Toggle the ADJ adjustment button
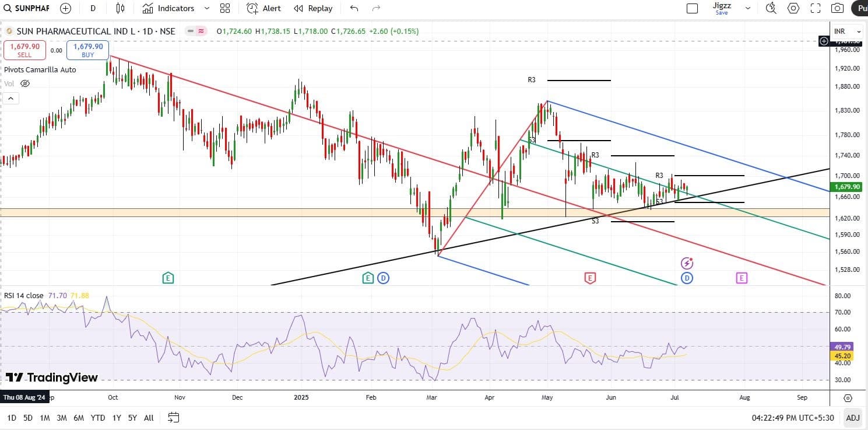This screenshot has width=868, height=430. pyautogui.click(x=852, y=418)
